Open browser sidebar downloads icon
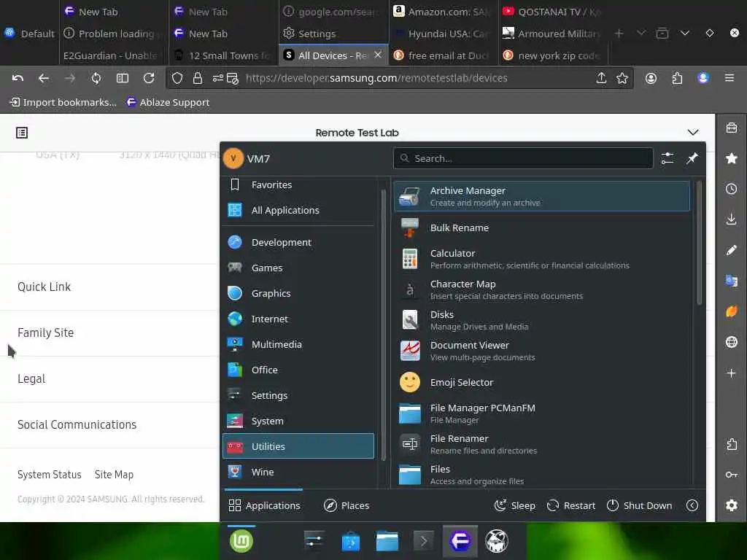This screenshot has height=560, width=747. tap(731, 219)
